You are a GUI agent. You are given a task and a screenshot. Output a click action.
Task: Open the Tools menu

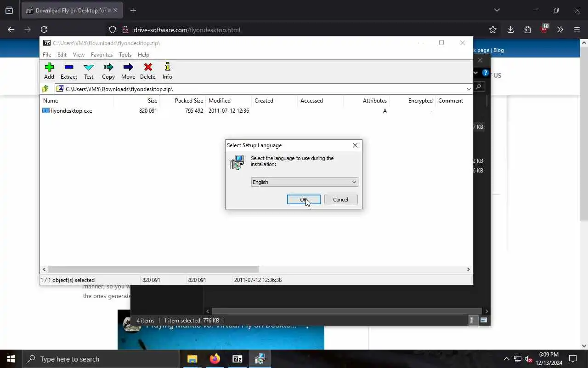(x=125, y=54)
